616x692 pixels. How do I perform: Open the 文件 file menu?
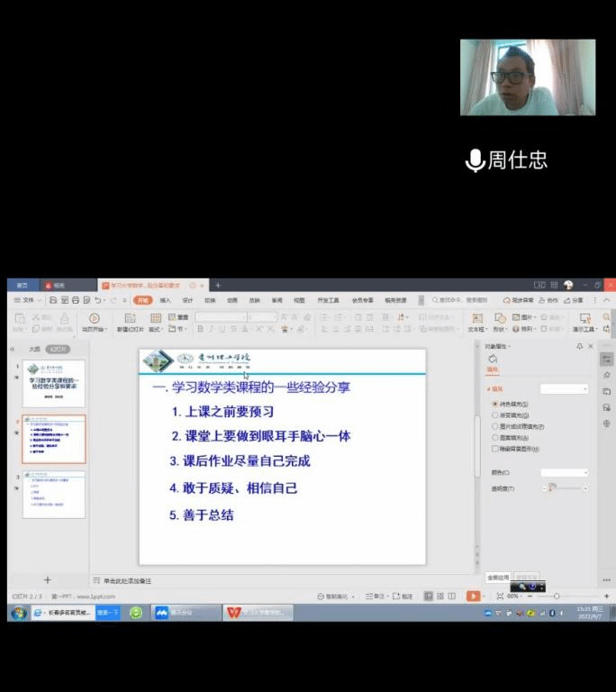click(26, 300)
